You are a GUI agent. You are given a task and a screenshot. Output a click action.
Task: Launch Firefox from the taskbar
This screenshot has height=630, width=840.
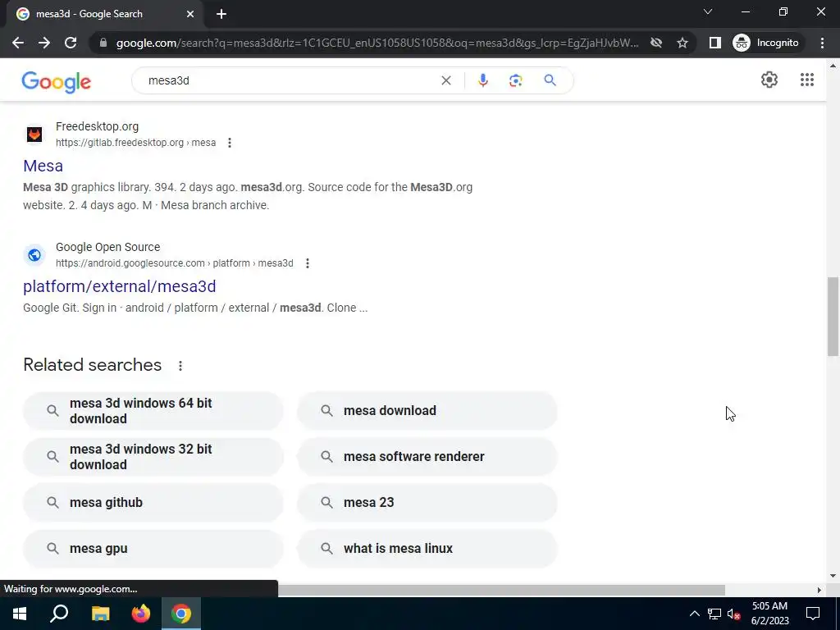[x=141, y=614]
